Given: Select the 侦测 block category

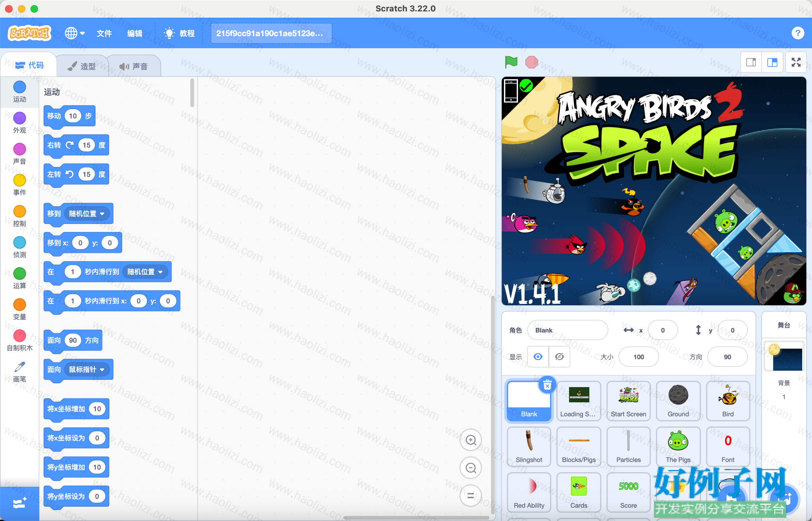Looking at the screenshot, I should pyautogui.click(x=20, y=247).
